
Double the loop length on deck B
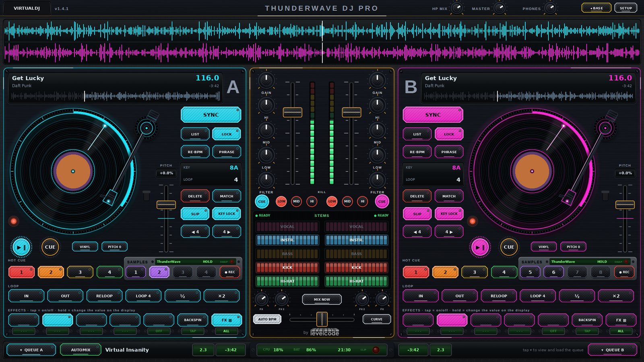click(616, 296)
